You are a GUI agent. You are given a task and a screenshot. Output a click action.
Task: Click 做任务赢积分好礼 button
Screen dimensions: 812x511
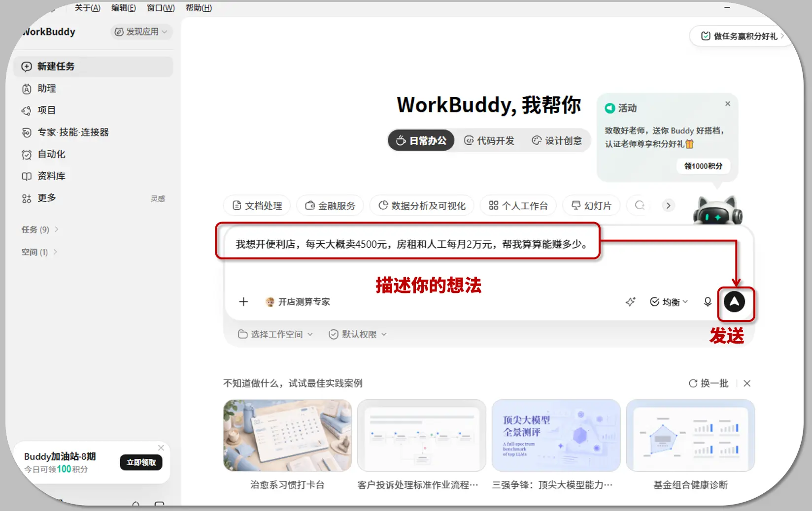pyautogui.click(x=742, y=36)
